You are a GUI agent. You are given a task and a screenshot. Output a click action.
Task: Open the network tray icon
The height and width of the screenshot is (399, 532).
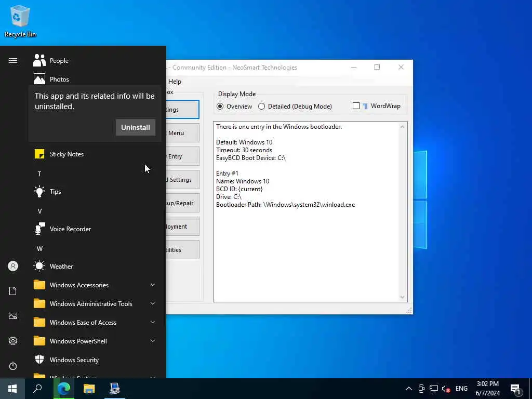(434, 389)
